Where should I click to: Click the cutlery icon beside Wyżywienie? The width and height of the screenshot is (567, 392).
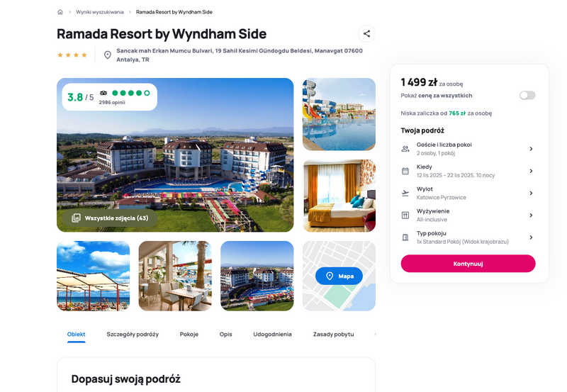(x=405, y=215)
